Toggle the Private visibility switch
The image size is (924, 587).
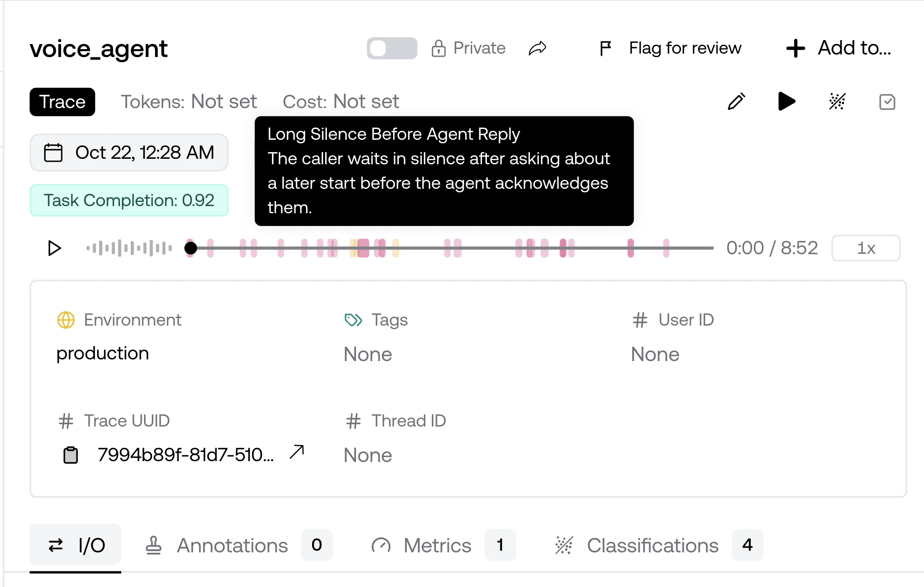392,48
